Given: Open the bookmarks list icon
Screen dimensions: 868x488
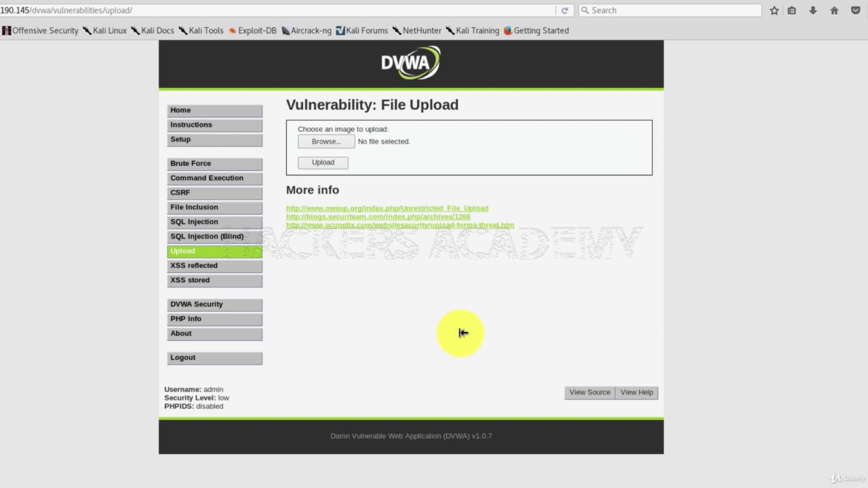Looking at the screenshot, I should (792, 10).
